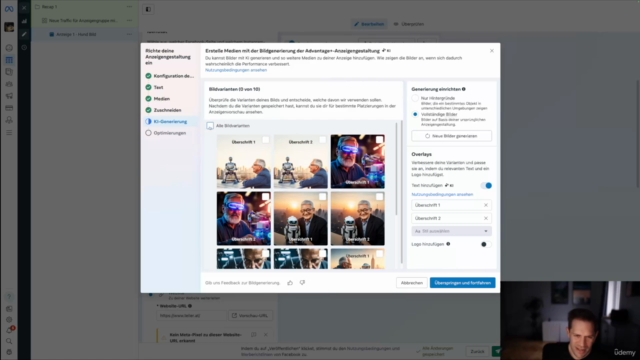640x360 pixels.
Task: Click info icon beside Website-URL label
Action: pyautogui.click(x=190, y=306)
